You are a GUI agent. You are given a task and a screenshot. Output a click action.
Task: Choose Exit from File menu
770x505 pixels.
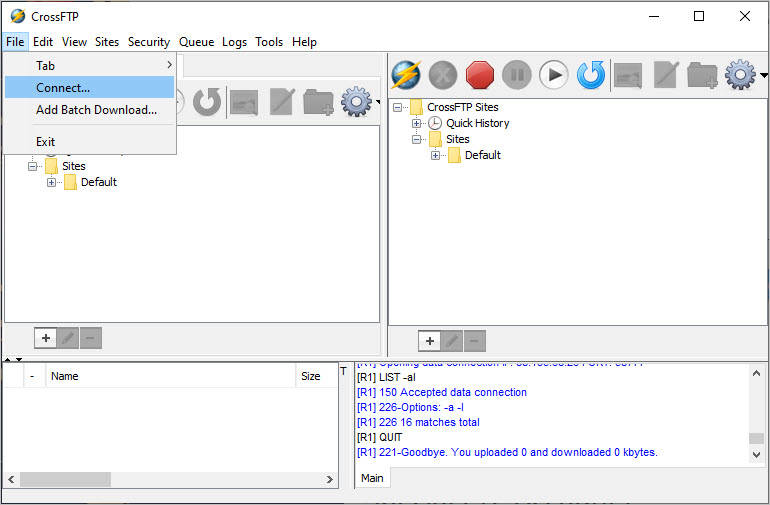[x=89, y=141]
